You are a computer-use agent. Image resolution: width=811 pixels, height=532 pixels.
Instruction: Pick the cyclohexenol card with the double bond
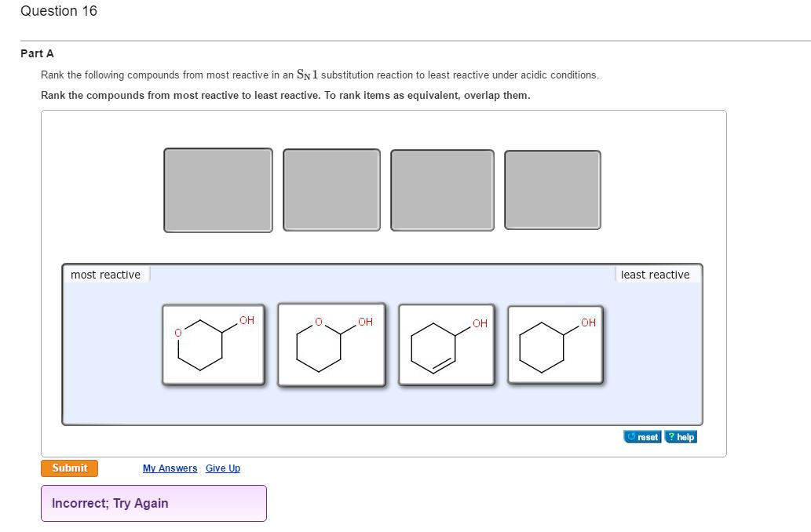point(447,344)
